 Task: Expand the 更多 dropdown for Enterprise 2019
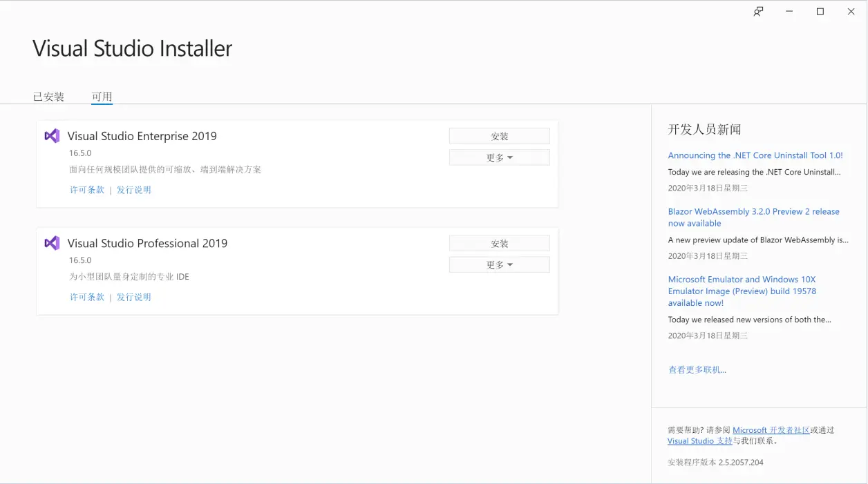tap(500, 157)
